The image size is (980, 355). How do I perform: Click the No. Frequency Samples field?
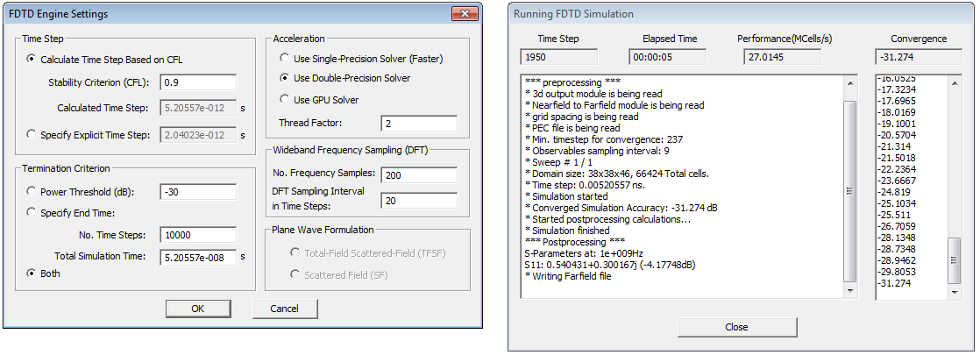pos(419,175)
